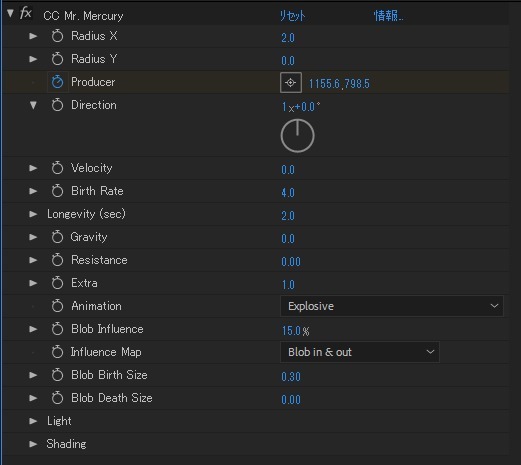Disable the active Producer stopwatch
This screenshot has height=465, width=521.
[x=57, y=82]
